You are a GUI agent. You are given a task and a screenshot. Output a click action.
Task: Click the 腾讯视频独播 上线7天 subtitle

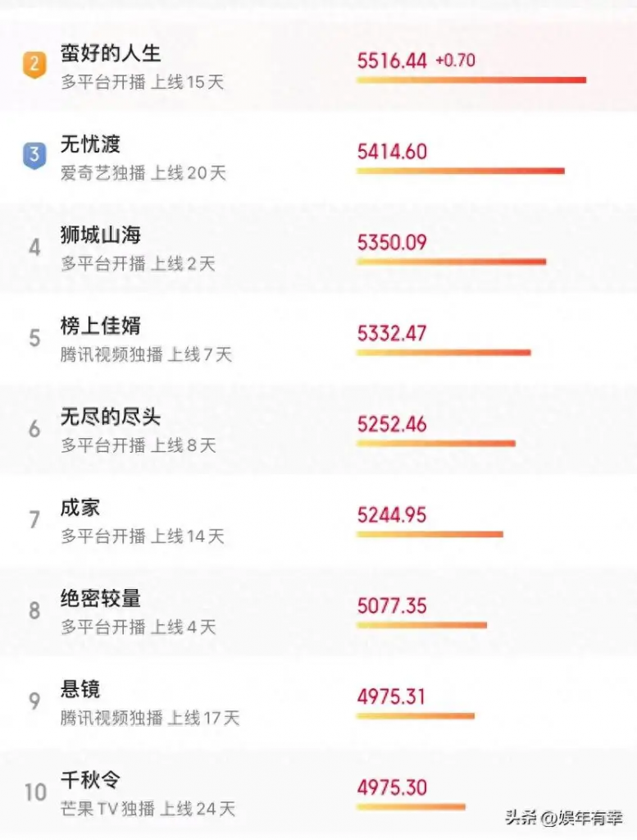point(146,354)
